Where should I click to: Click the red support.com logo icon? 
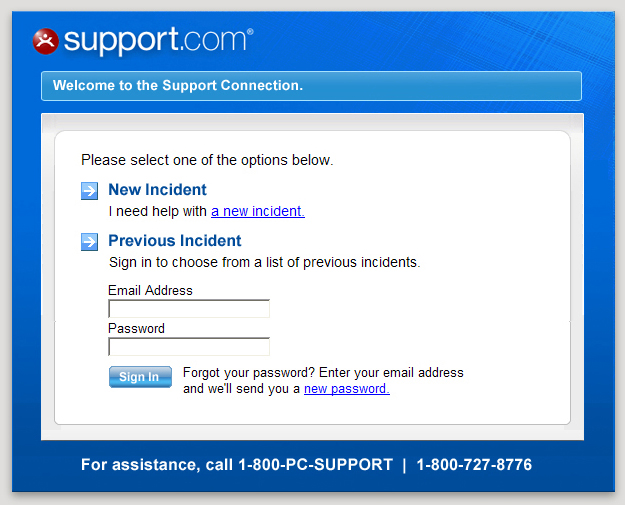(46, 41)
